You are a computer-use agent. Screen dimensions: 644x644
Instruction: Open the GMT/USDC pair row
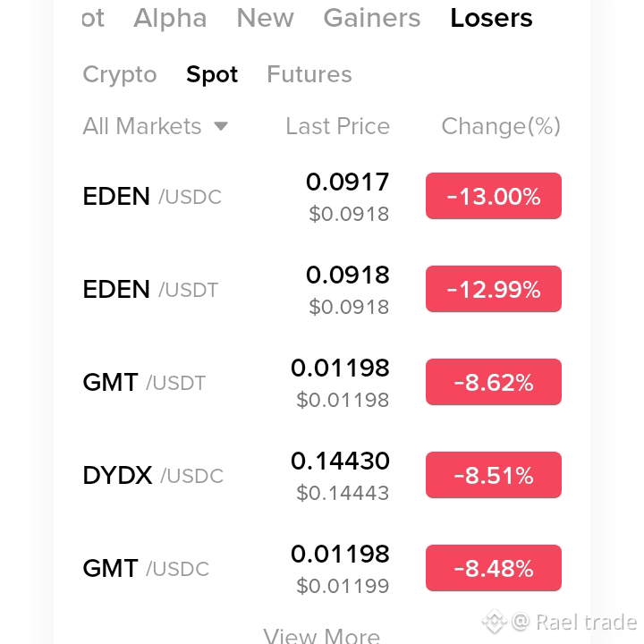[x=322, y=569]
